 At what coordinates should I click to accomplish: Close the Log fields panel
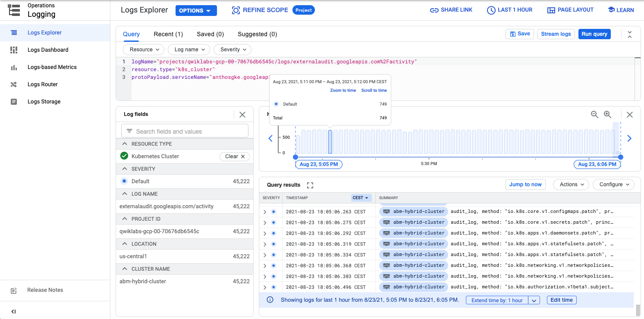pyautogui.click(x=242, y=115)
